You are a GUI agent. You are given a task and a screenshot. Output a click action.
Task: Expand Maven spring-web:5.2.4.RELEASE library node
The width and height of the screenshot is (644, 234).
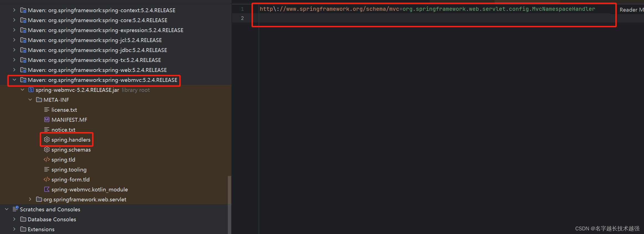click(x=14, y=70)
